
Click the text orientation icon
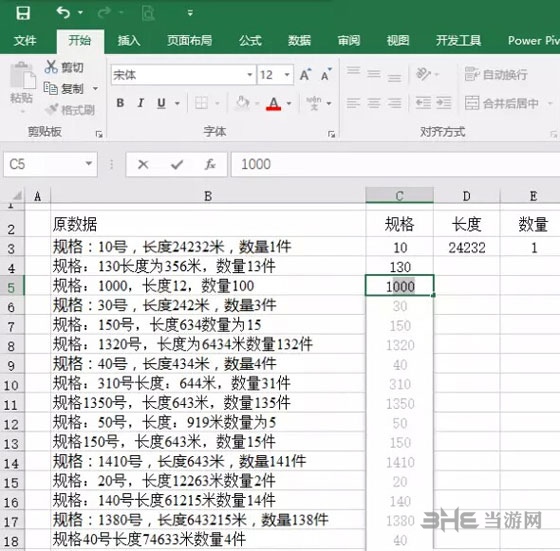[x=424, y=74]
